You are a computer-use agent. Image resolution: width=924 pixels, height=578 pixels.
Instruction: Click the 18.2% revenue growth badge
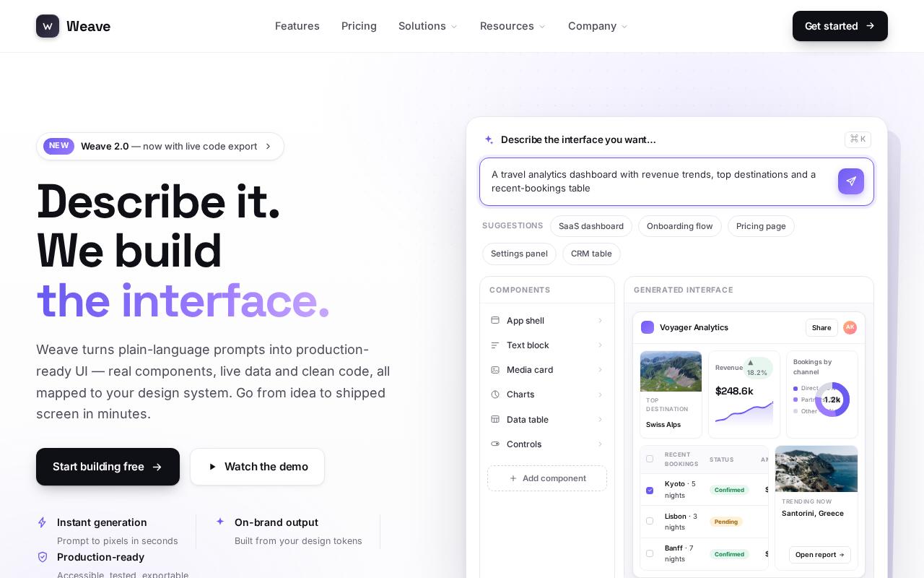pyautogui.click(x=757, y=368)
